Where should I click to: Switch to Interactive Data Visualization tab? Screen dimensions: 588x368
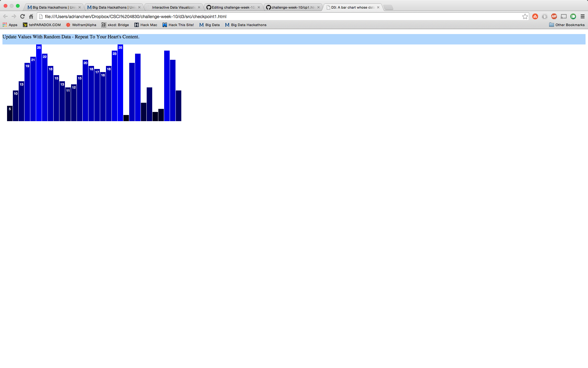click(x=173, y=7)
